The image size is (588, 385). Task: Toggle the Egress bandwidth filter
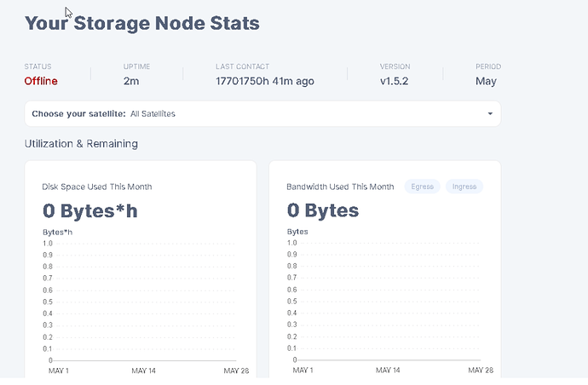(423, 187)
